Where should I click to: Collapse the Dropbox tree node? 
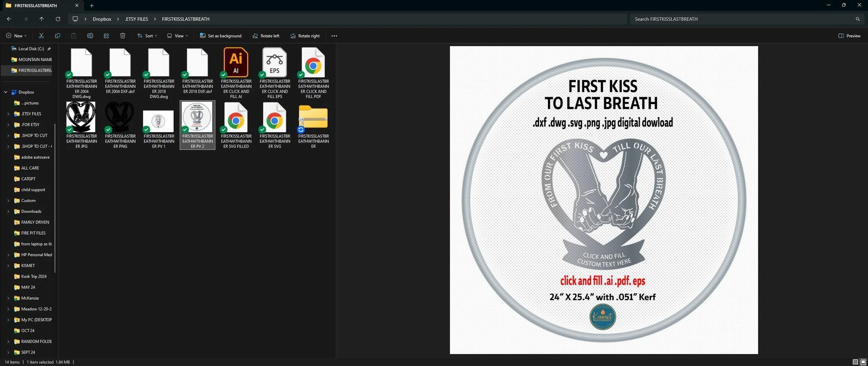pos(6,92)
